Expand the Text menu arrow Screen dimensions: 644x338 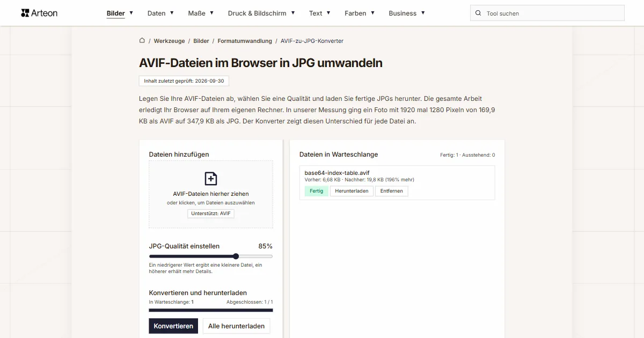pos(328,13)
